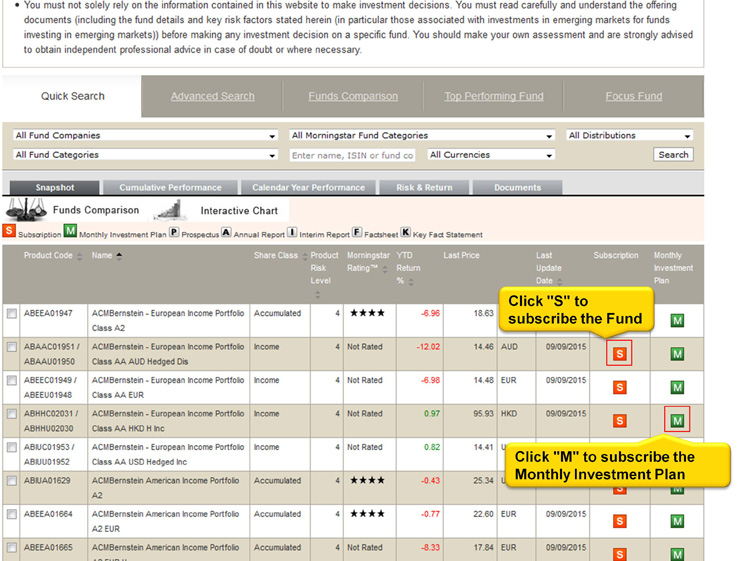
Task: Click legend Factsheet F icon
Action: click(x=357, y=232)
